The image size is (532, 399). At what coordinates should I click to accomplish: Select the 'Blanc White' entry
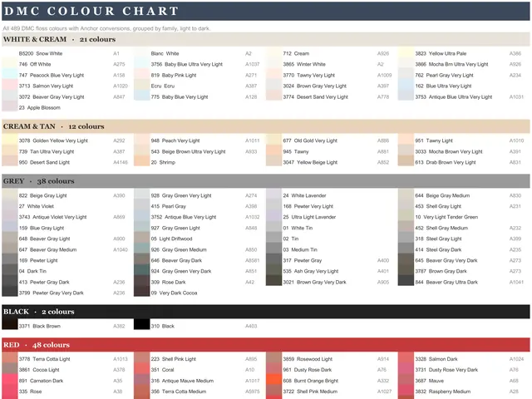tap(165, 53)
